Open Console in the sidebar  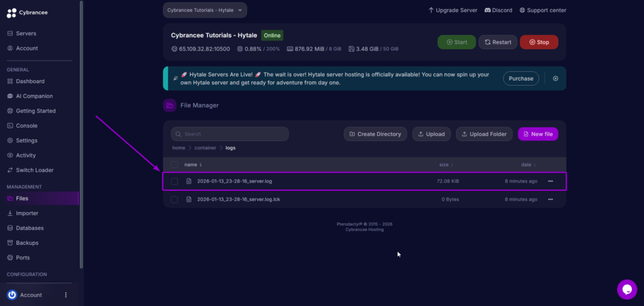26,125
